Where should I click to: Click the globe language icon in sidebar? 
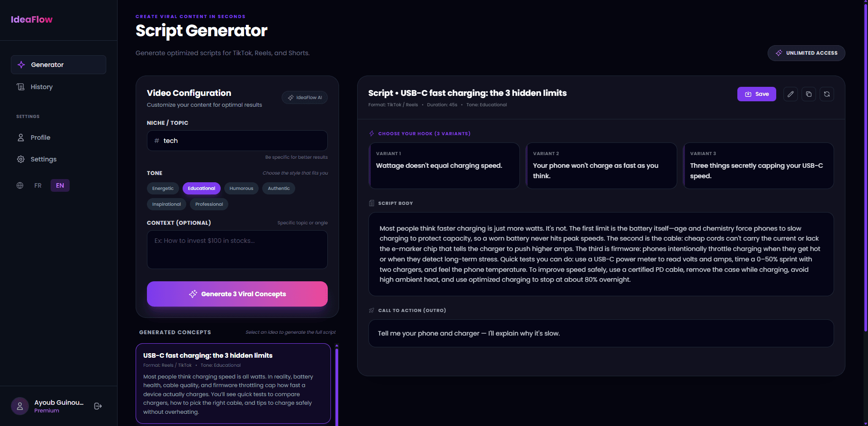pyautogui.click(x=20, y=185)
